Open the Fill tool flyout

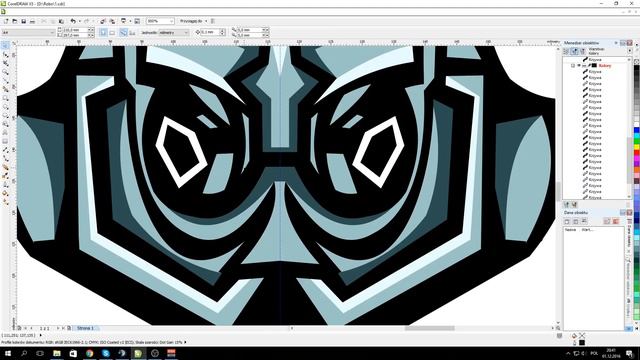click(5, 193)
